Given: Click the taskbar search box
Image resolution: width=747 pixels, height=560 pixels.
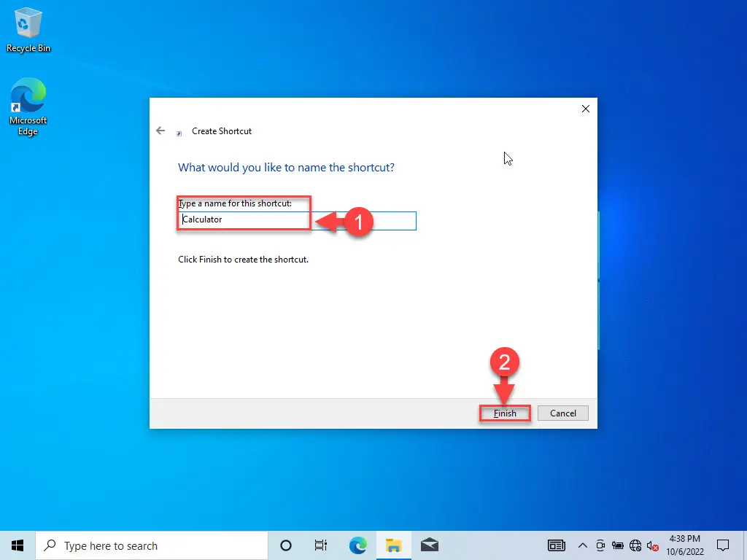Looking at the screenshot, I should pyautogui.click(x=152, y=545).
